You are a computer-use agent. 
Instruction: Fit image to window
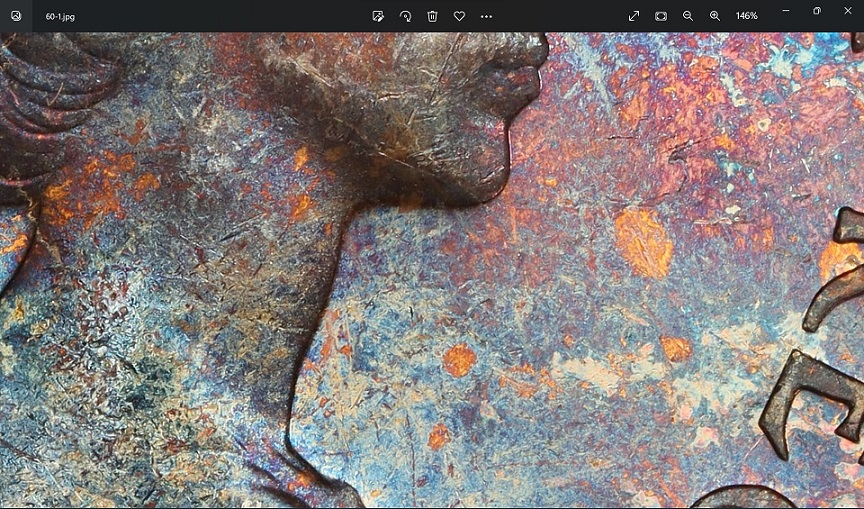[x=661, y=16]
